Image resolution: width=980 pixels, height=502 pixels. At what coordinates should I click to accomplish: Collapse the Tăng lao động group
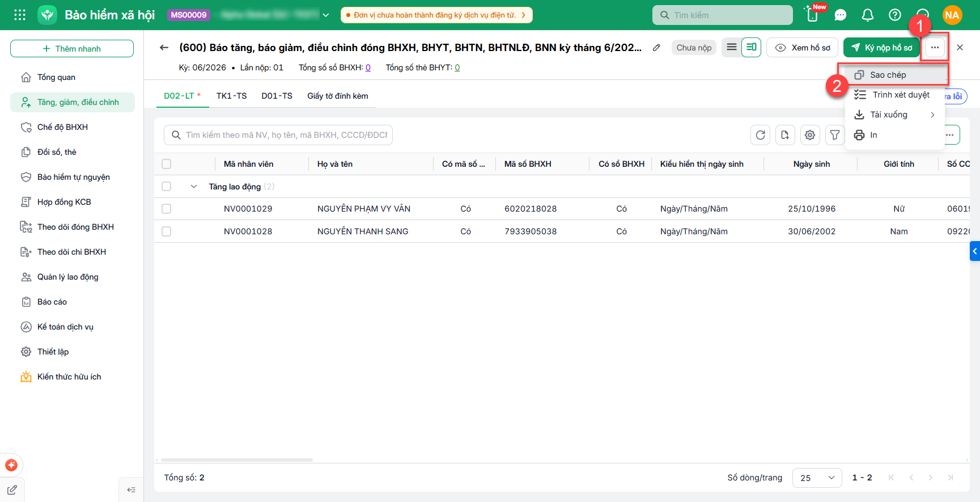pos(194,186)
